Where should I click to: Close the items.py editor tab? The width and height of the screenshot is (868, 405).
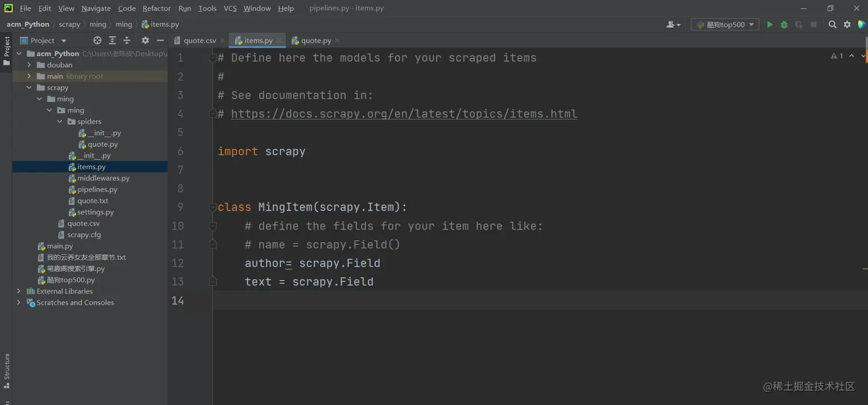click(x=279, y=41)
